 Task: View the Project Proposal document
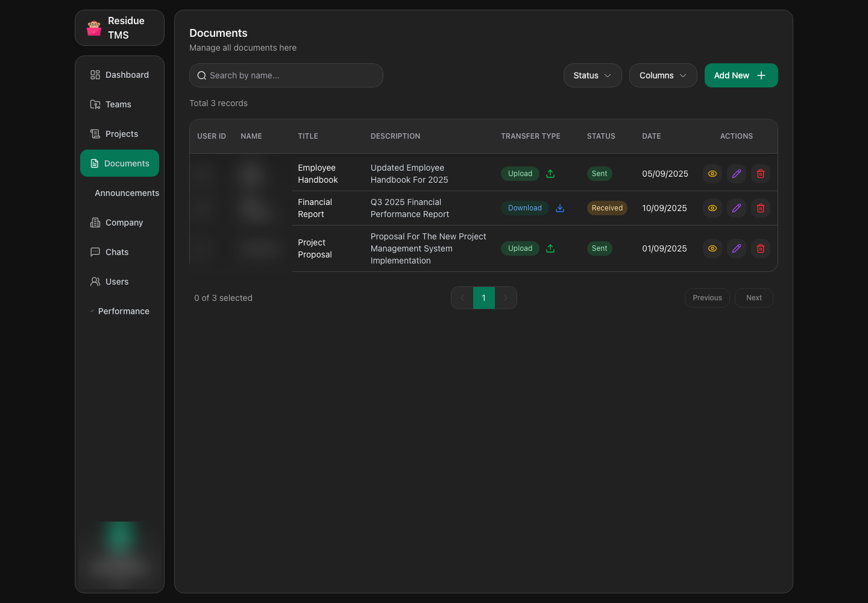click(x=712, y=248)
